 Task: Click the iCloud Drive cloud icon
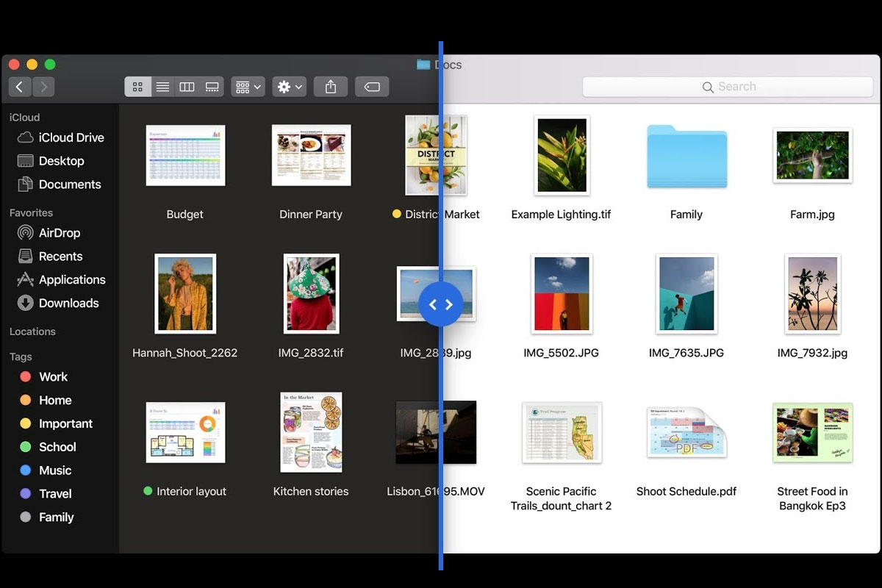[26, 137]
